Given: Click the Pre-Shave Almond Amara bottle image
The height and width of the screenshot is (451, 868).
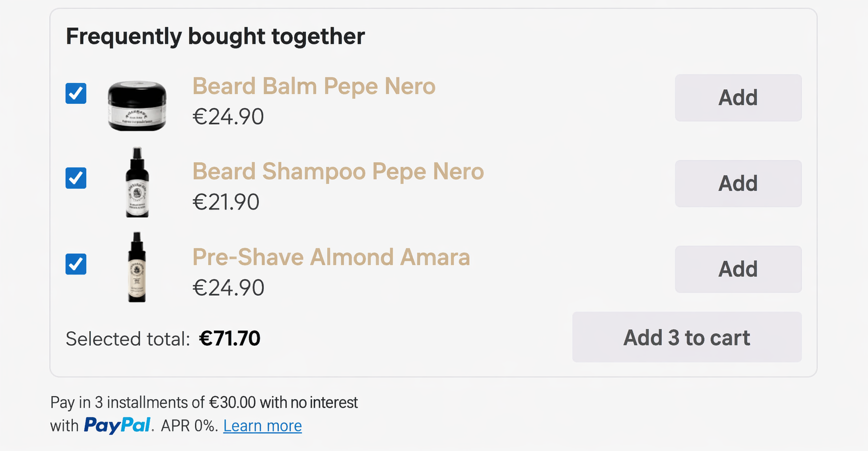Looking at the screenshot, I should tap(137, 267).
